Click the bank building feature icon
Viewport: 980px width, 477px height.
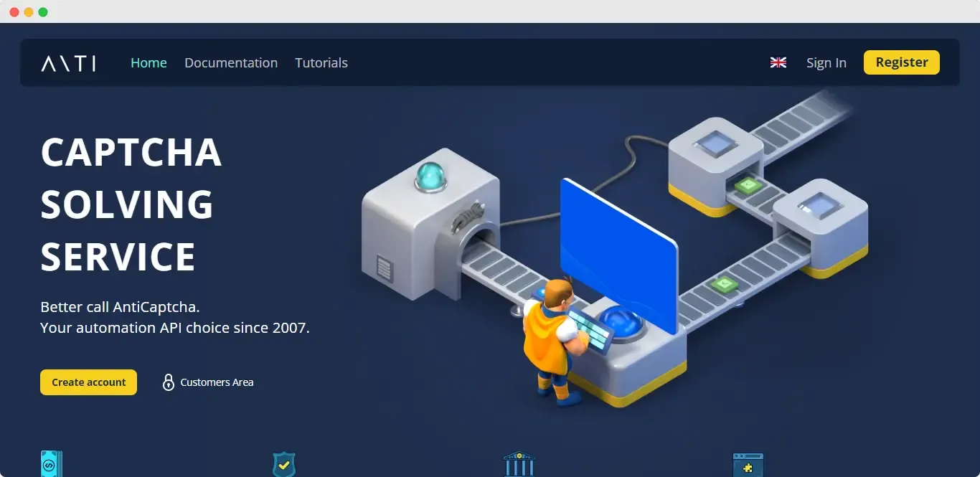click(519, 464)
